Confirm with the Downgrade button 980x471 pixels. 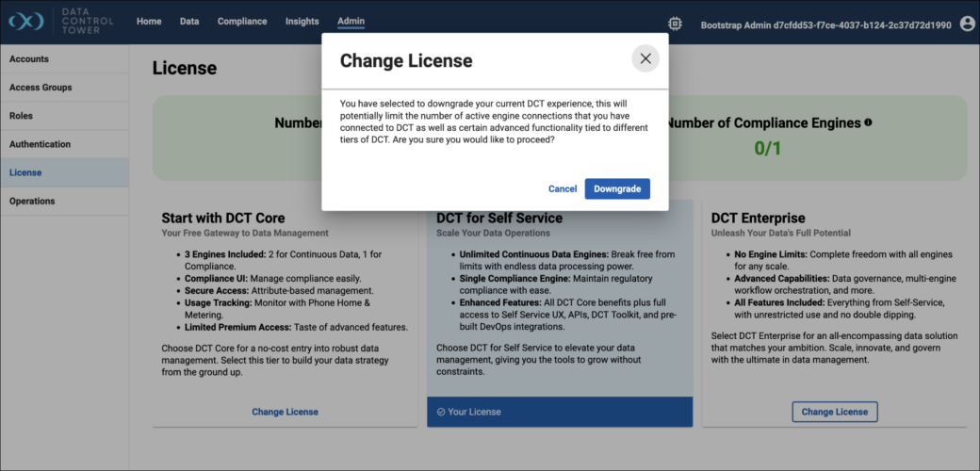[617, 188]
